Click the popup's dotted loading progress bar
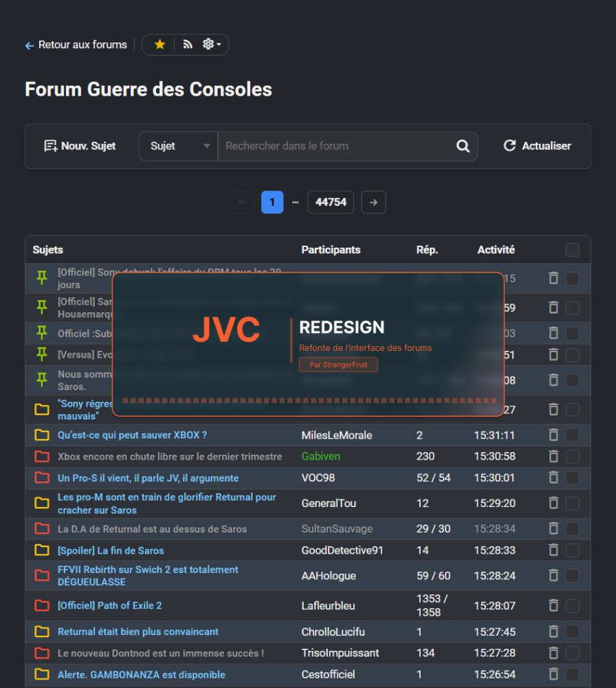 point(309,400)
